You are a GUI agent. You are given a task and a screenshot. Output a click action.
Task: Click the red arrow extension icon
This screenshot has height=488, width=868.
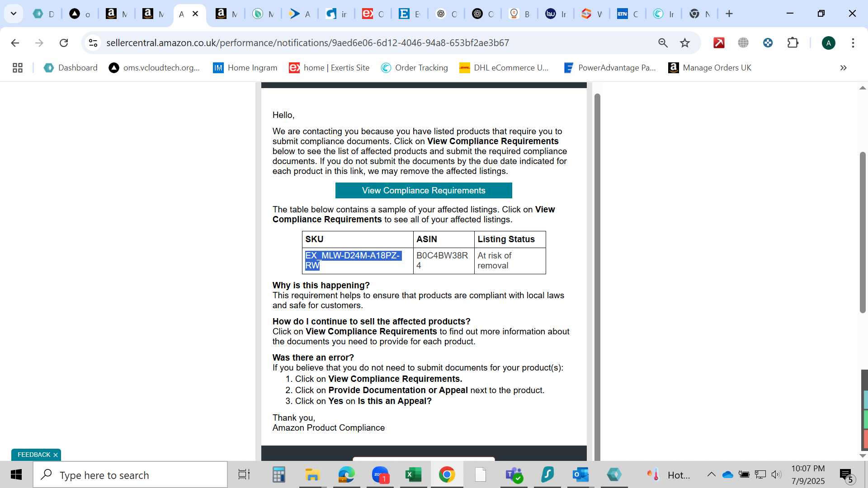719,43
